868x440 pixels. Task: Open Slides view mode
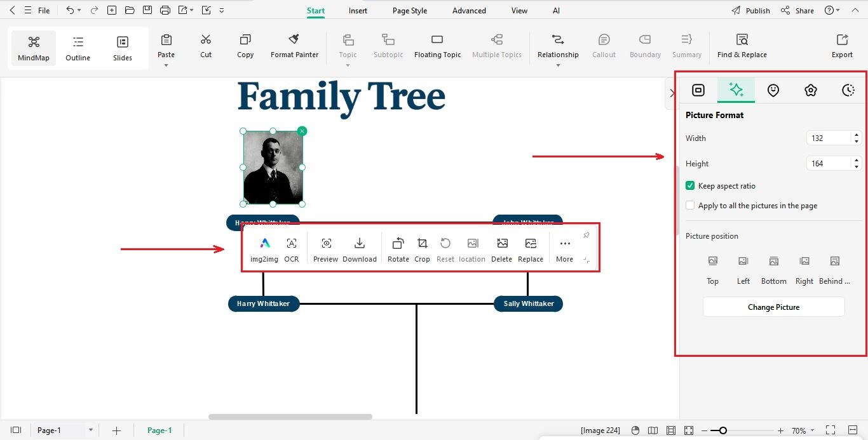tap(123, 48)
